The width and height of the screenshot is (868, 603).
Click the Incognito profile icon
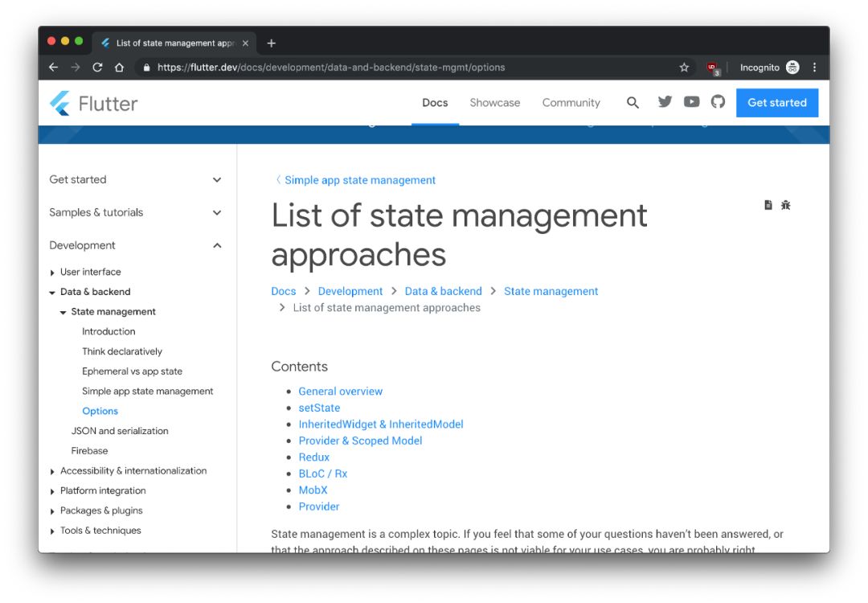pyautogui.click(x=792, y=68)
